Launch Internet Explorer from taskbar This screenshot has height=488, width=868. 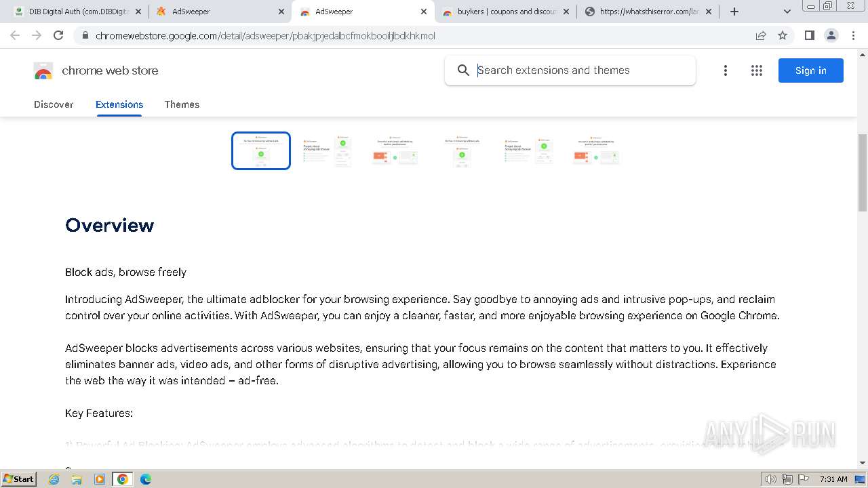coord(54,479)
